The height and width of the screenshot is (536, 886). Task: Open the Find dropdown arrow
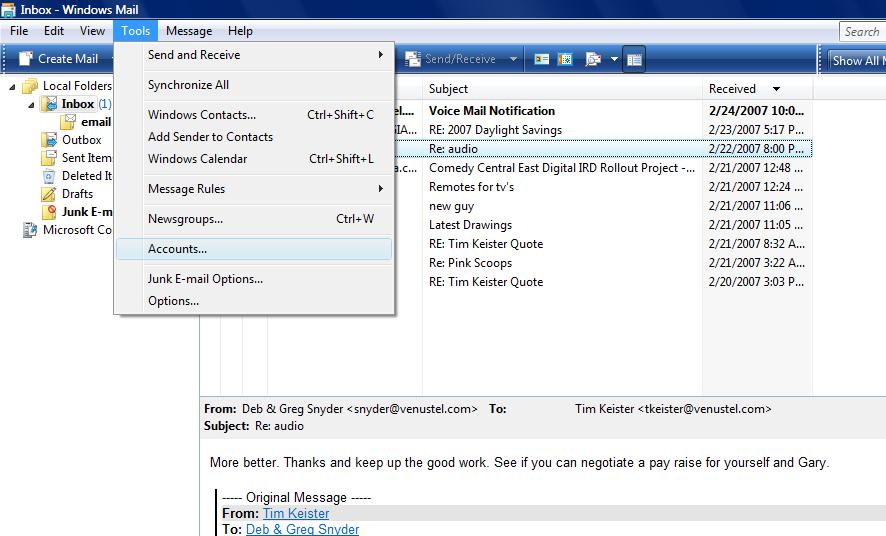tap(614, 59)
